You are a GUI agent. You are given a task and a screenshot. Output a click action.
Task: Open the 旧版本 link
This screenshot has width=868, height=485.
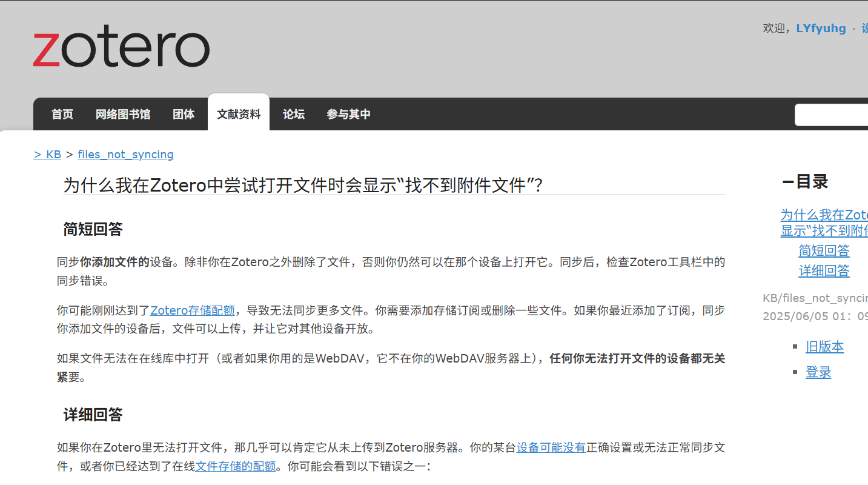pyautogui.click(x=824, y=346)
